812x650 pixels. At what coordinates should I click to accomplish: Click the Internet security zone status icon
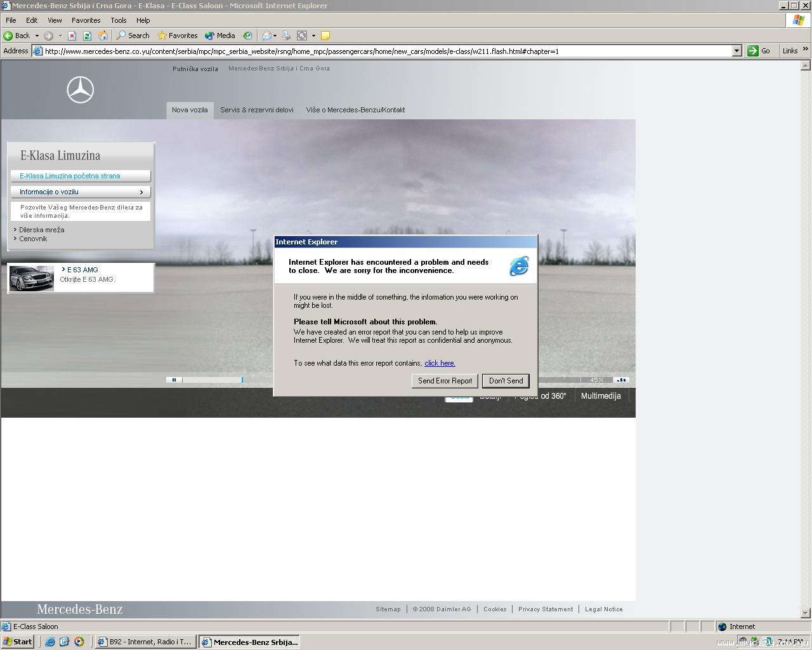[722, 627]
